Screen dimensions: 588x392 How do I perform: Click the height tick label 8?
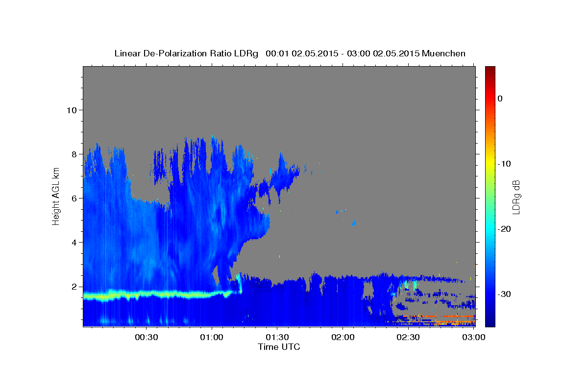pos(74,154)
